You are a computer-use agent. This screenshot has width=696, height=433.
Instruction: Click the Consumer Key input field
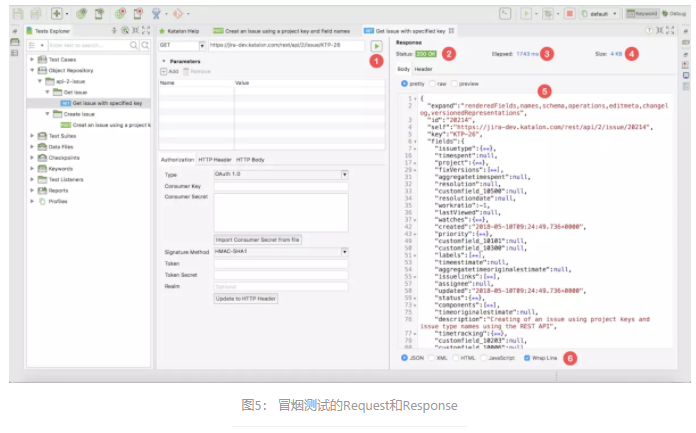(281, 186)
